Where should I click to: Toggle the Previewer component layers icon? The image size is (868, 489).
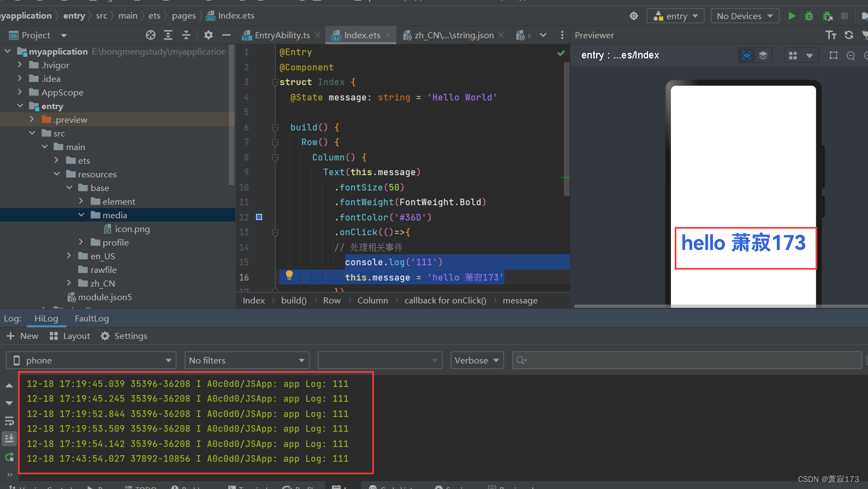tap(763, 55)
